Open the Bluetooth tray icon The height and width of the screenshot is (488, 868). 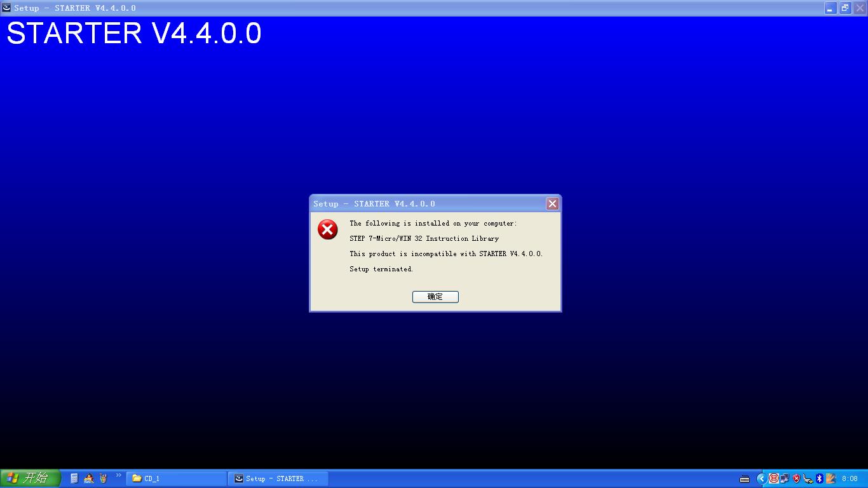[819, 478]
